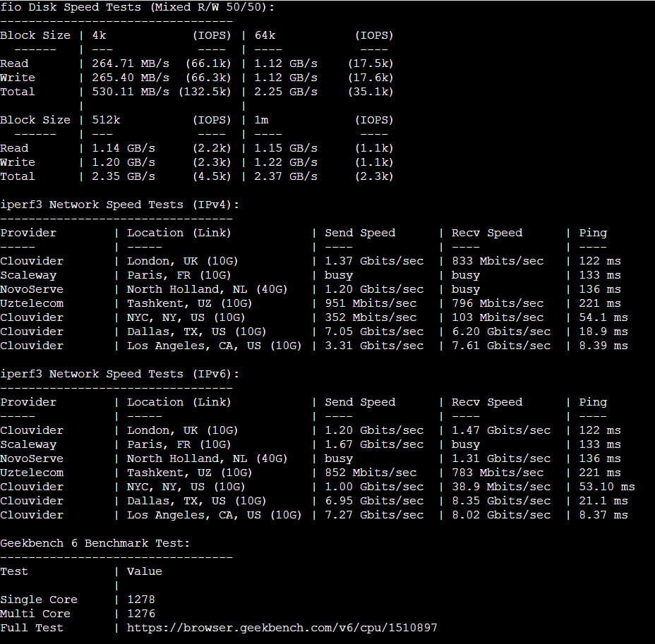
Task: Click the 'Full Test' row label
Action: 32,628
